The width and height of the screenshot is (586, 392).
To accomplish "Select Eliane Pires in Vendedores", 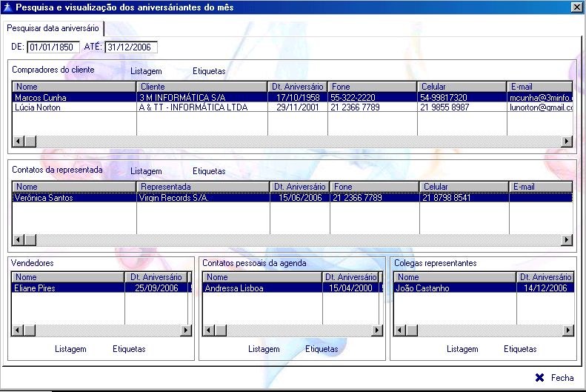I will click(68, 288).
